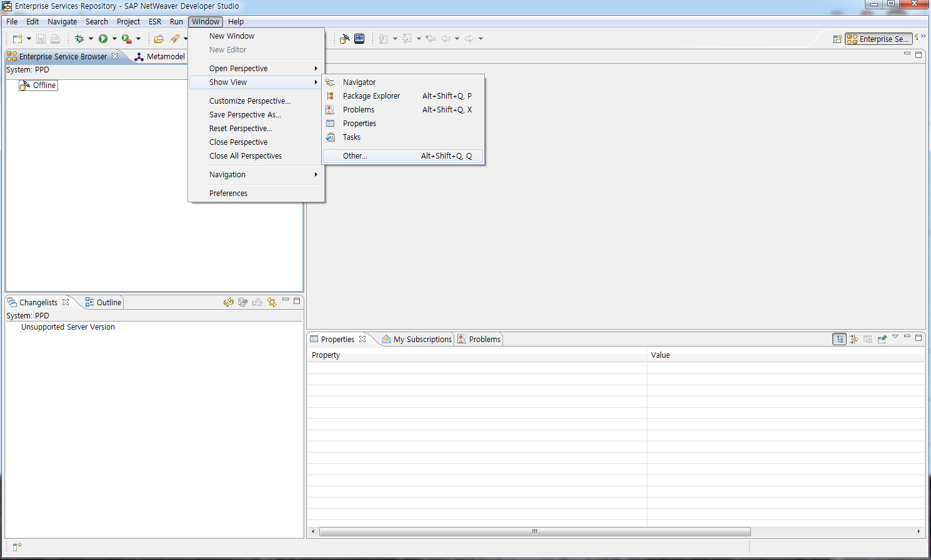Screen dimensions: 931x560
Task: Click the Print toolbar icon
Action: [55, 39]
